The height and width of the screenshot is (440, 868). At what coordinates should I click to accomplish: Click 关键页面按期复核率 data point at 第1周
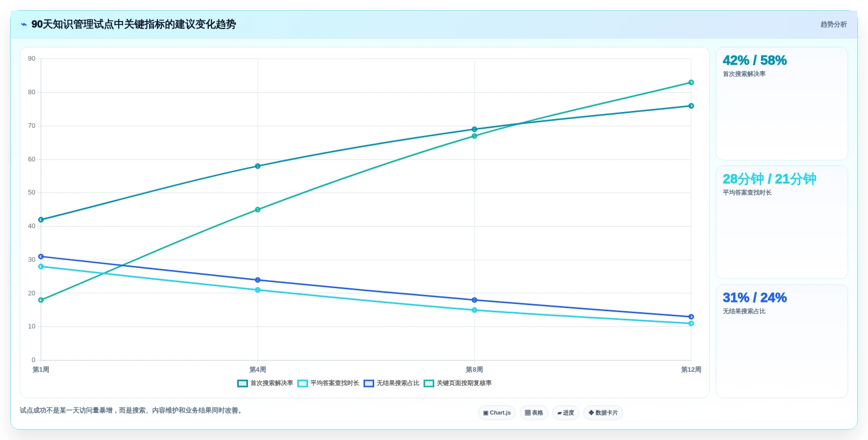coord(41,300)
